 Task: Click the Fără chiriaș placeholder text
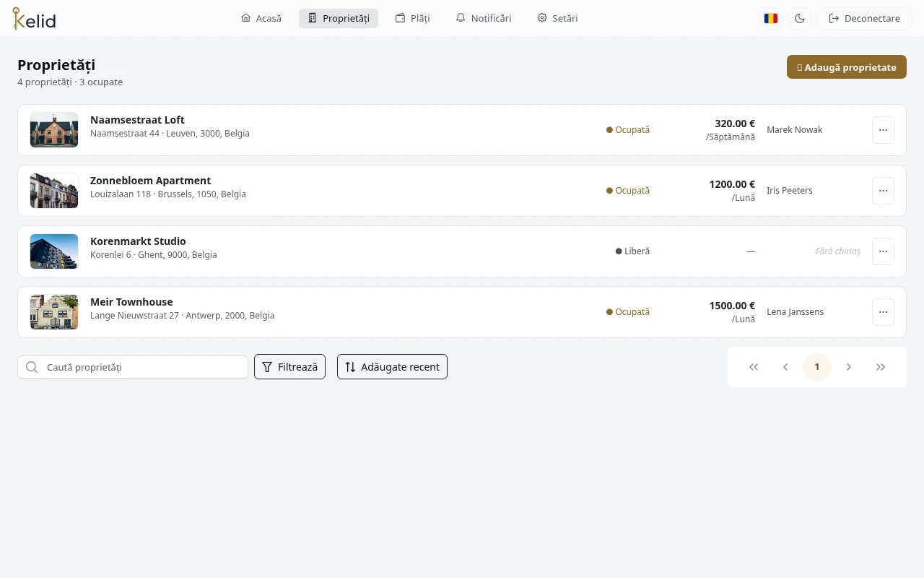click(837, 251)
